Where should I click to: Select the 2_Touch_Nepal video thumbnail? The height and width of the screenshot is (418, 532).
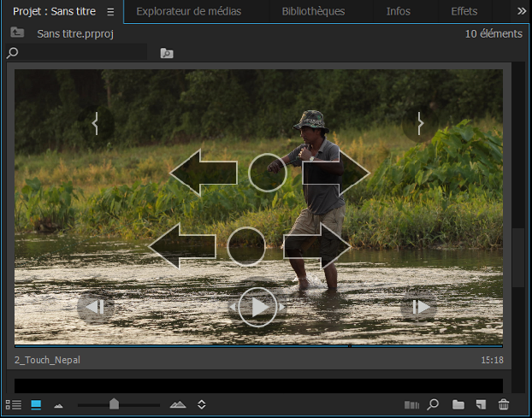click(x=258, y=207)
